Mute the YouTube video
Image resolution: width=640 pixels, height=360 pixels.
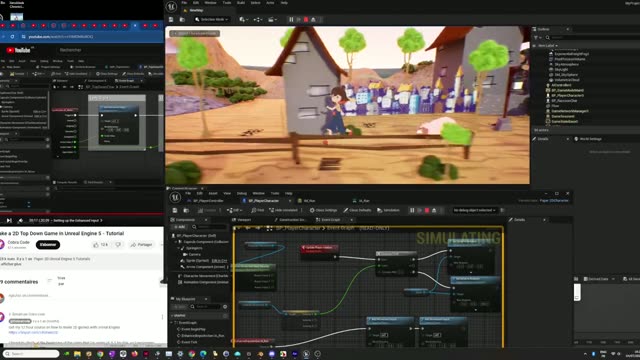[x=20, y=220]
